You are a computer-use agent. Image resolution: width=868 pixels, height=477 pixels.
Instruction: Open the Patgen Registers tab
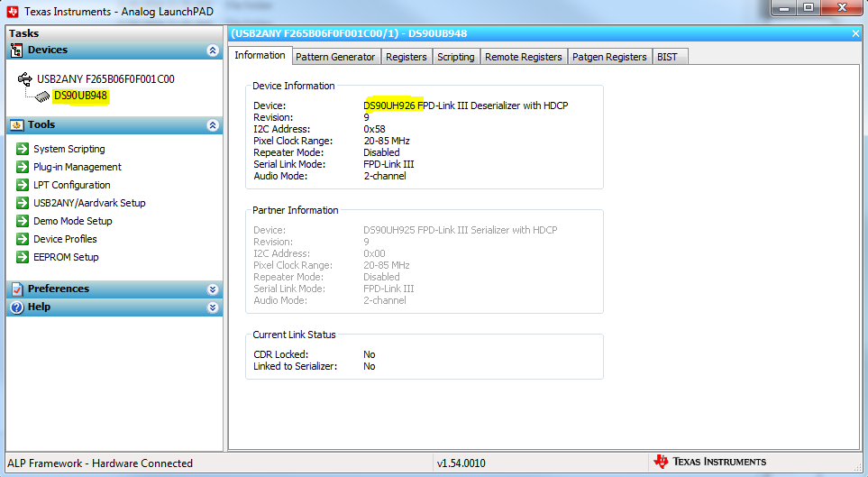609,57
